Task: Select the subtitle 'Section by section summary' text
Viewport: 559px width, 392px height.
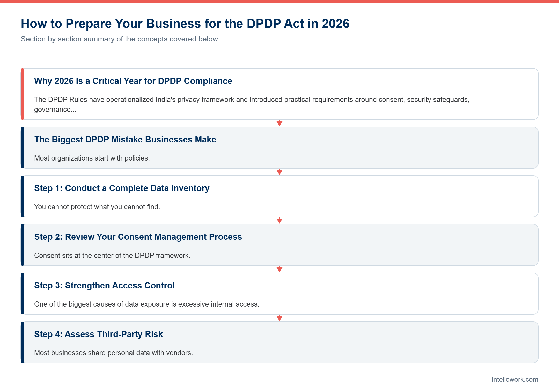Action: (119, 39)
